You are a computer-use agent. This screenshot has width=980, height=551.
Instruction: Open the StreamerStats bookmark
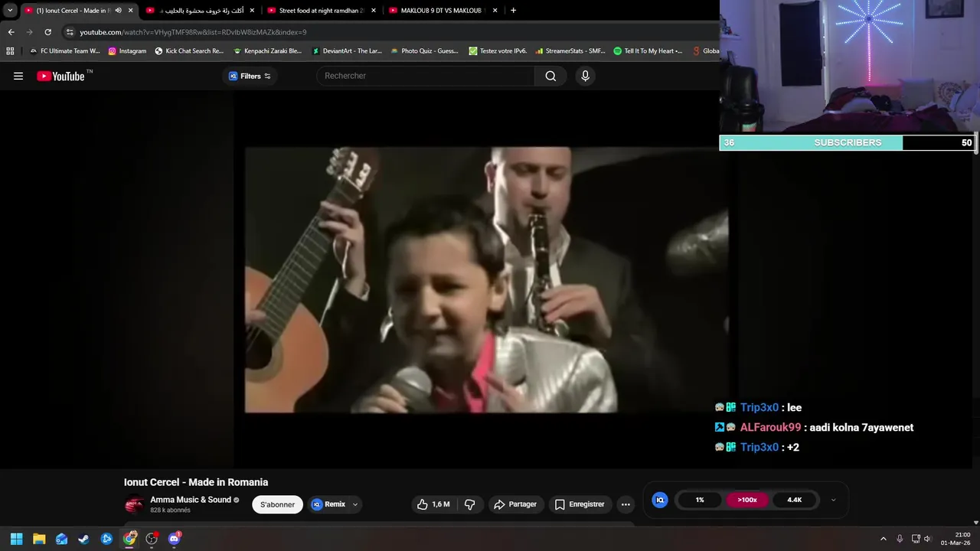click(570, 51)
